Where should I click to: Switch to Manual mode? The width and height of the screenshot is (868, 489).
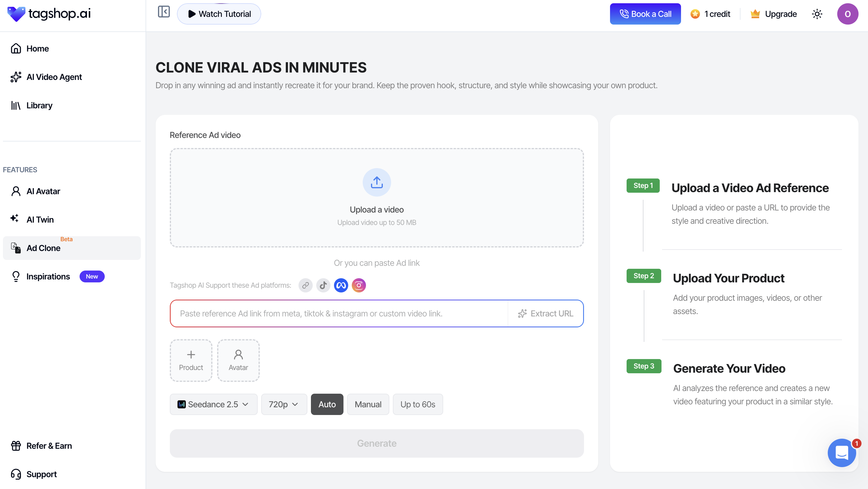tap(368, 404)
